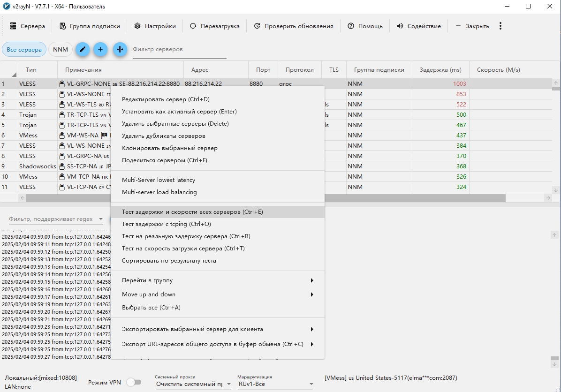Open the Системный прокси dropdown
Screen dimensions: 561x392
click(193, 384)
